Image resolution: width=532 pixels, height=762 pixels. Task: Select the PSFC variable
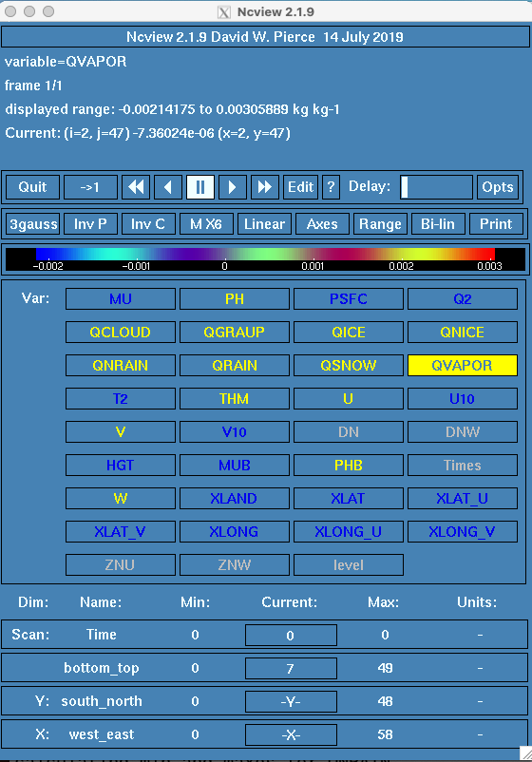tap(349, 299)
